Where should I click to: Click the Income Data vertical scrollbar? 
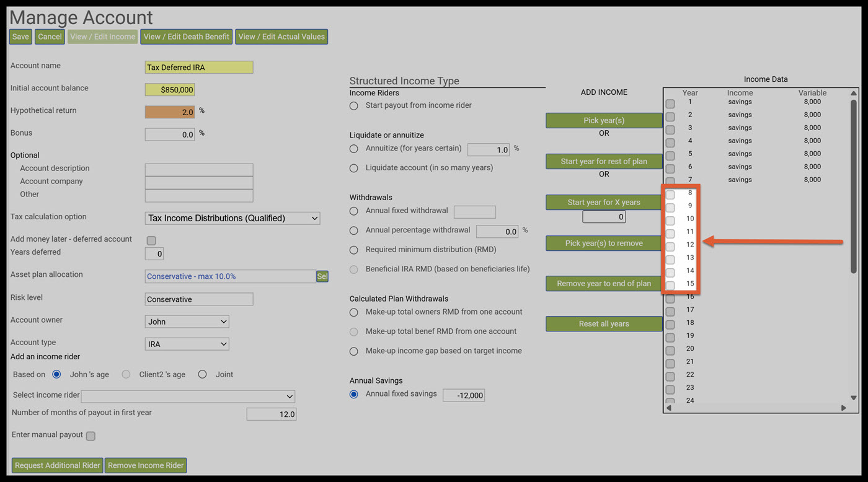(x=853, y=186)
